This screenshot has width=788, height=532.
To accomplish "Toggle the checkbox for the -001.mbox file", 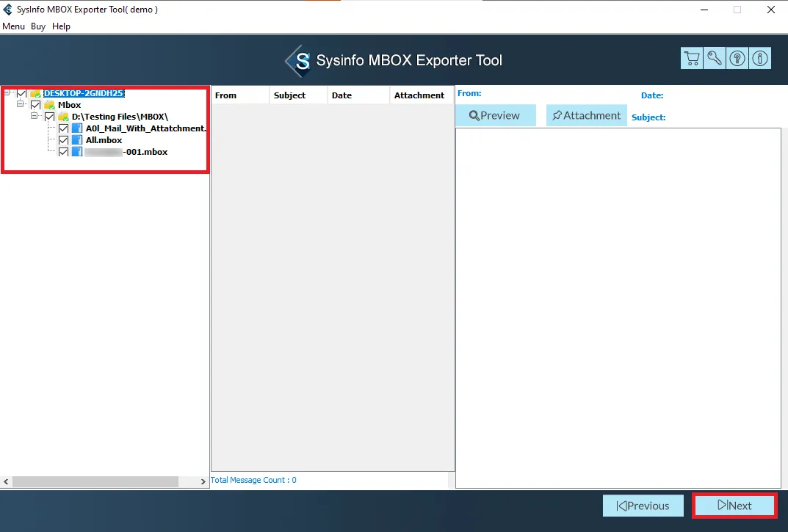I will tap(63, 152).
